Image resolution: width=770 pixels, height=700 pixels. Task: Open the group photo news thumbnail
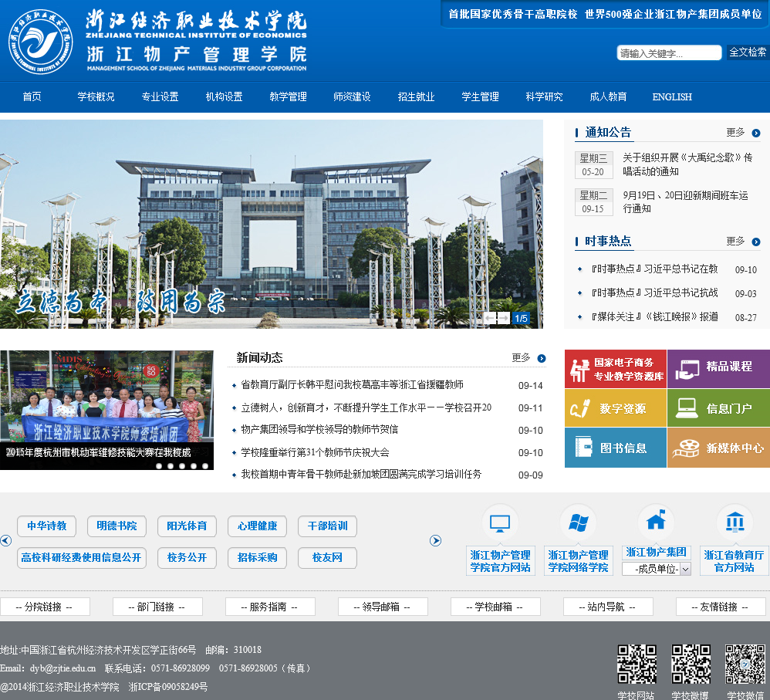click(x=106, y=410)
